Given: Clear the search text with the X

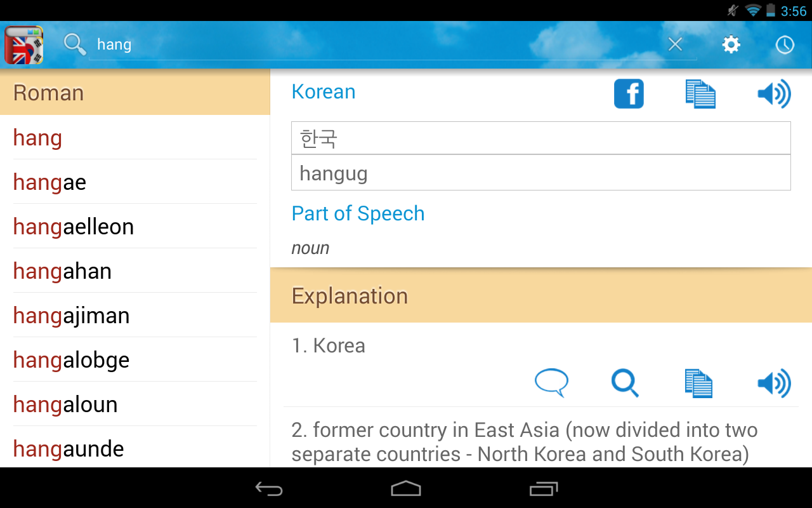Looking at the screenshot, I should pos(675,44).
